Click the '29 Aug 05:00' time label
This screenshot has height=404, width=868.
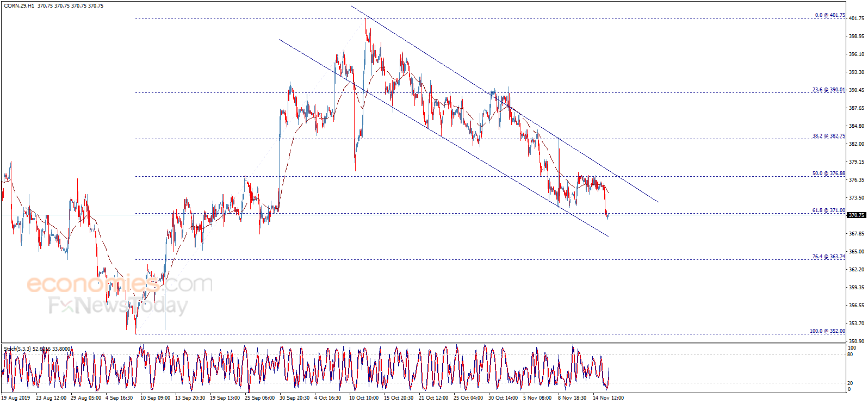tap(86, 398)
